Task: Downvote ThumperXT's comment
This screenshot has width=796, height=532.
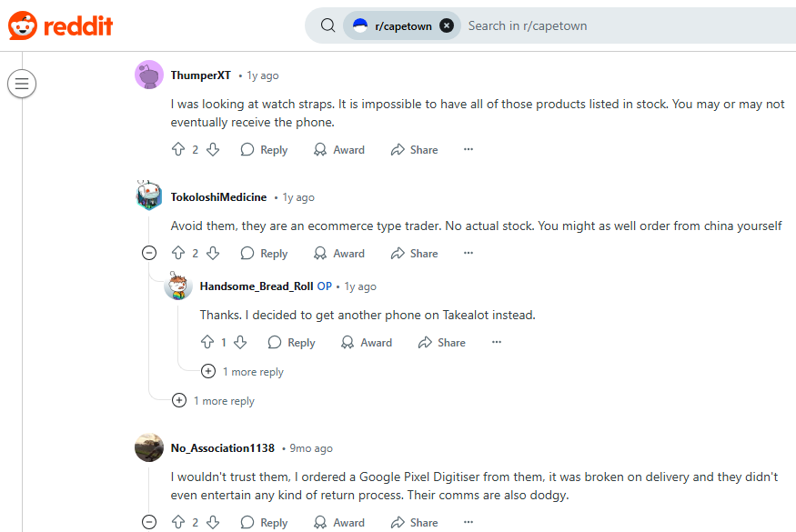Action: click(212, 150)
